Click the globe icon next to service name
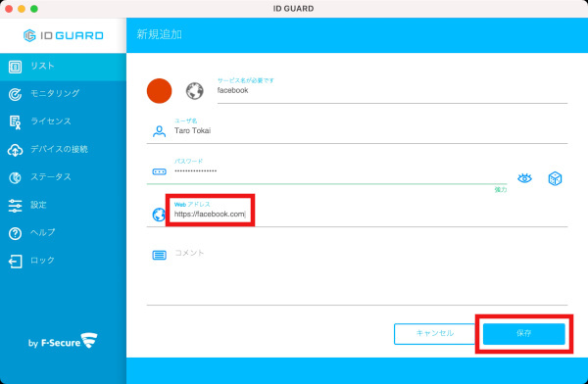Viewport: 588px width, 384px height. (x=195, y=91)
